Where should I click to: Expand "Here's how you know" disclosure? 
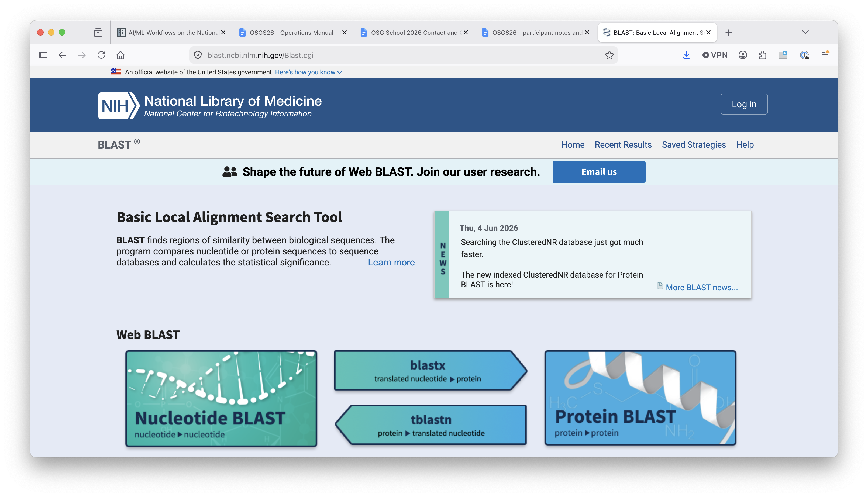click(x=309, y=72)
